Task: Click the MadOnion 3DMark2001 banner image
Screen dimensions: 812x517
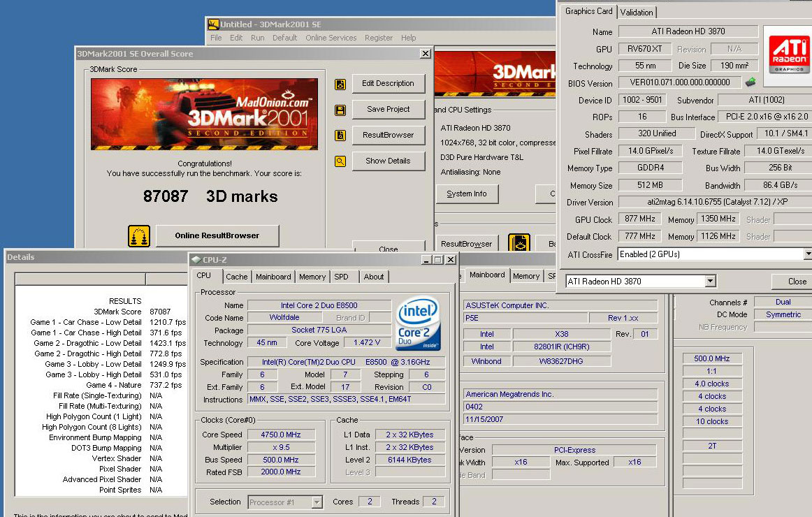Action: pos(204,115)
